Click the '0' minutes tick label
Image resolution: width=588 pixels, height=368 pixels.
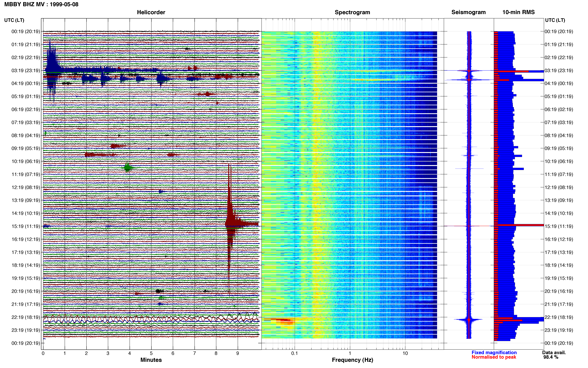(x=43, y=353)
